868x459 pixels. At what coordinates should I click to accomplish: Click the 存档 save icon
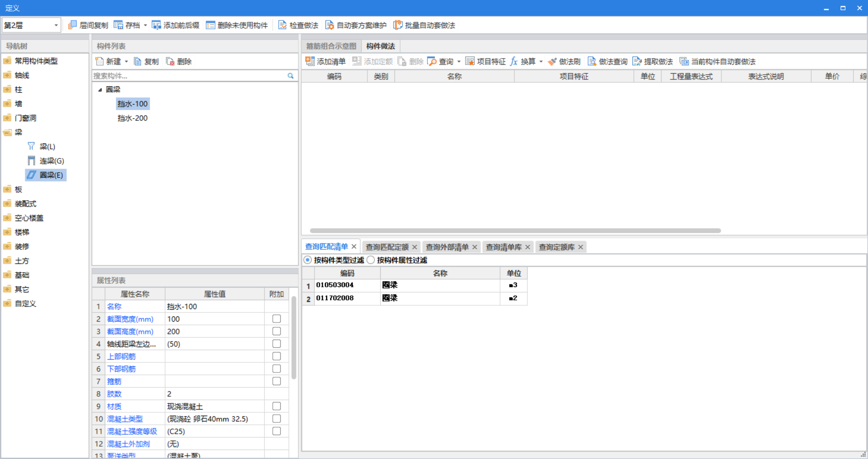pos(118,25)
